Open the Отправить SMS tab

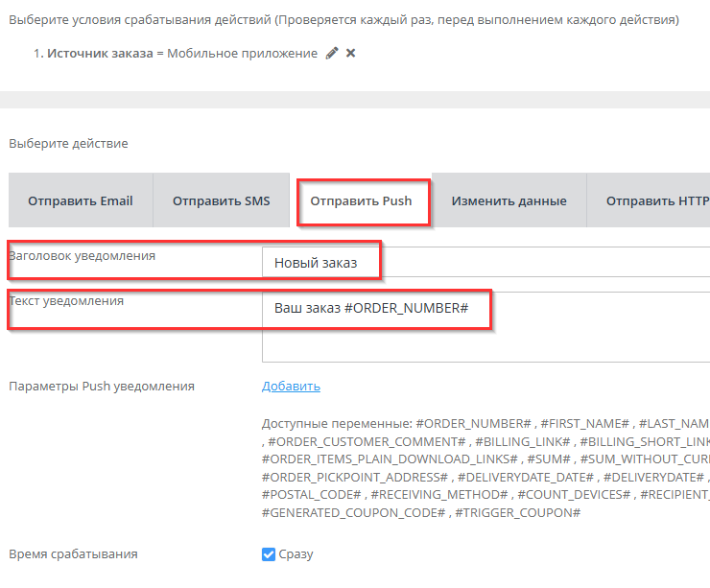[x=222, y=201]
